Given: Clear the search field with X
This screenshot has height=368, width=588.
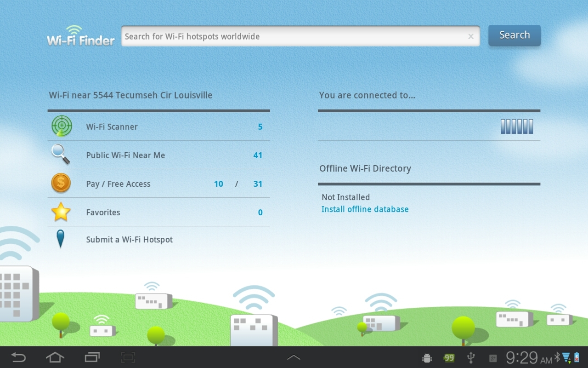Looking at the screenshot, I should click(x=470, y=37).
